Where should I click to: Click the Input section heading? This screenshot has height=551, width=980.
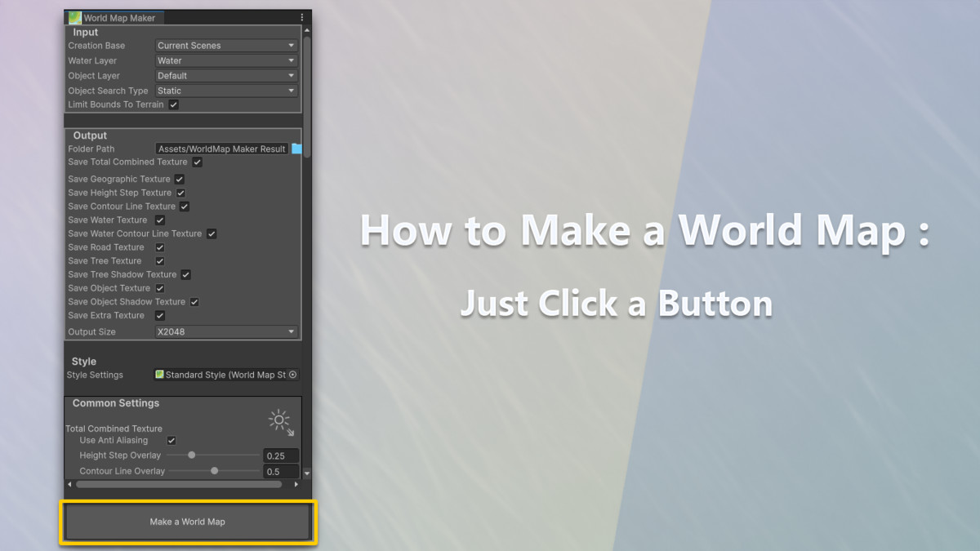[x=86, y=33]
